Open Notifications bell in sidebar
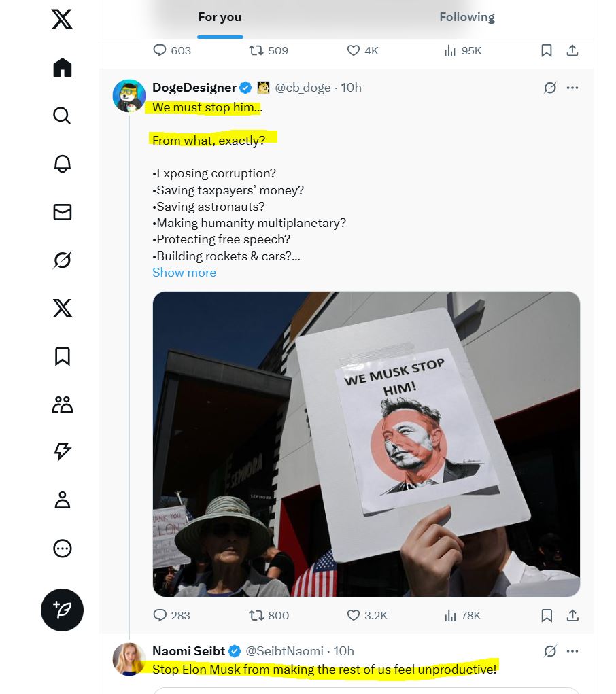The height and width of the screenshot is (694, 616). 62,164
